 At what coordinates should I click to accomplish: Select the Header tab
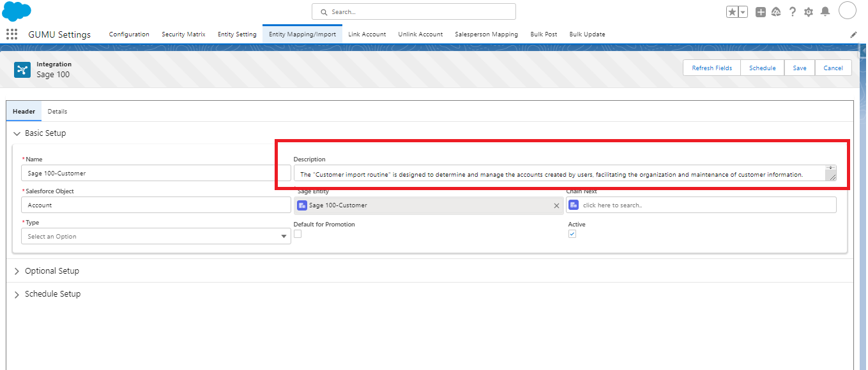point(24,112)
